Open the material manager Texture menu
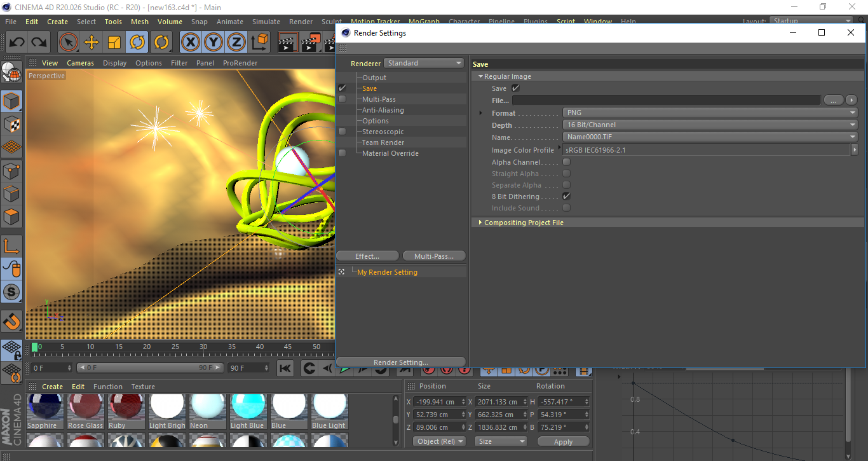The width and height of the screenshot is (868, 461). (143, 387)
